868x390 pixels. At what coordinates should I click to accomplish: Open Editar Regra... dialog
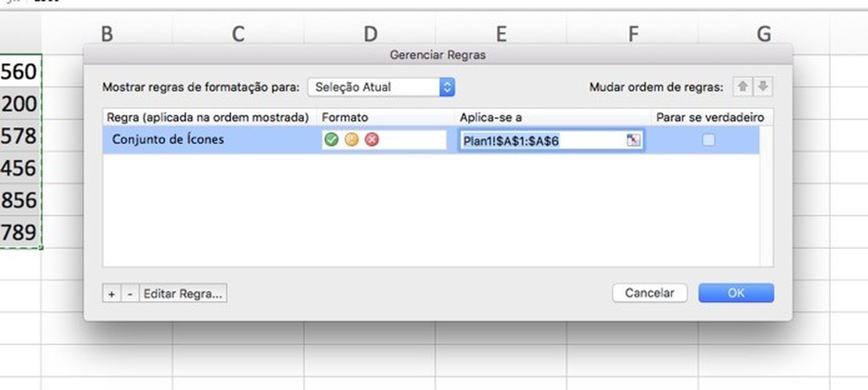(183, 294)
